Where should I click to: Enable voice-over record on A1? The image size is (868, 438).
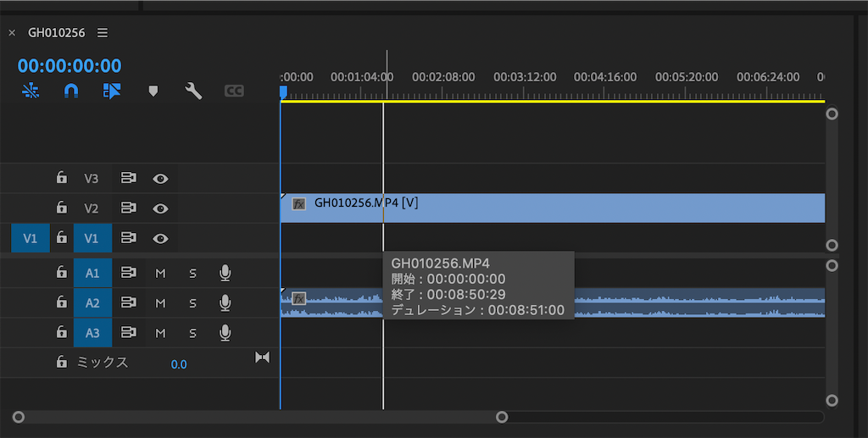225,273
